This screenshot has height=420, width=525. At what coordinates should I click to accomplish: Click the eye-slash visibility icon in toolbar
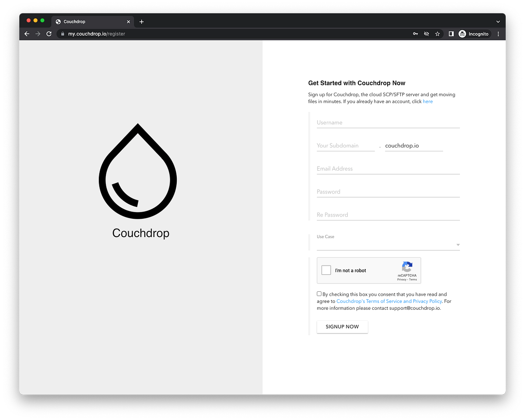tap(426, 33)
